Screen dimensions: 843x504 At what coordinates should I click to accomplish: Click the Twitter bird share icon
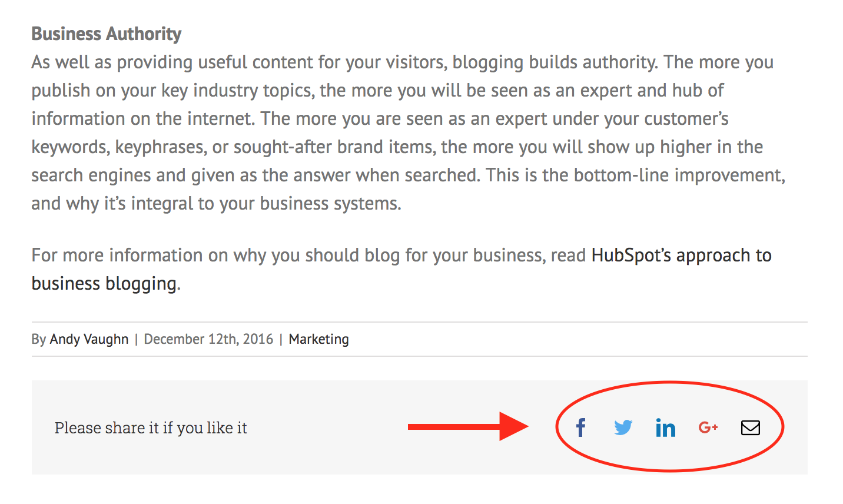623,427
